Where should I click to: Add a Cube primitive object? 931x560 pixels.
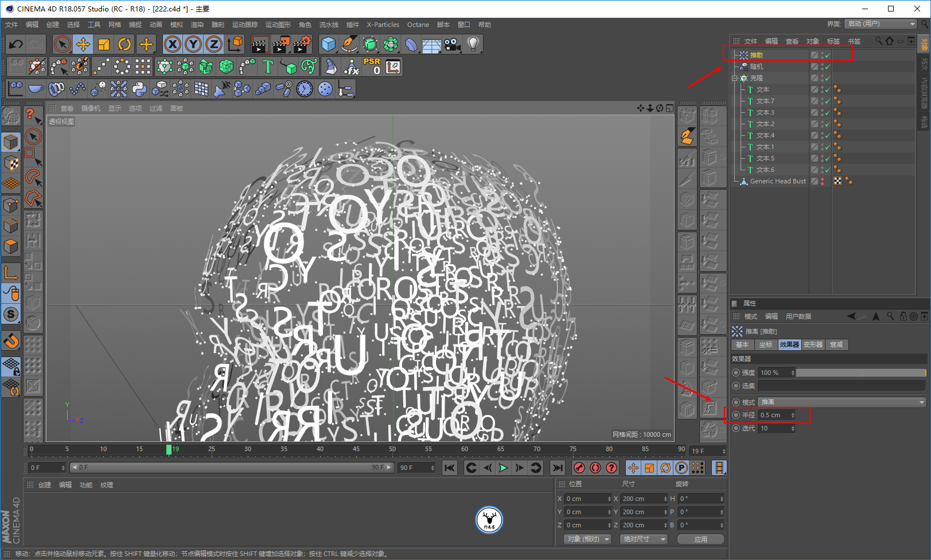point(328,44)
